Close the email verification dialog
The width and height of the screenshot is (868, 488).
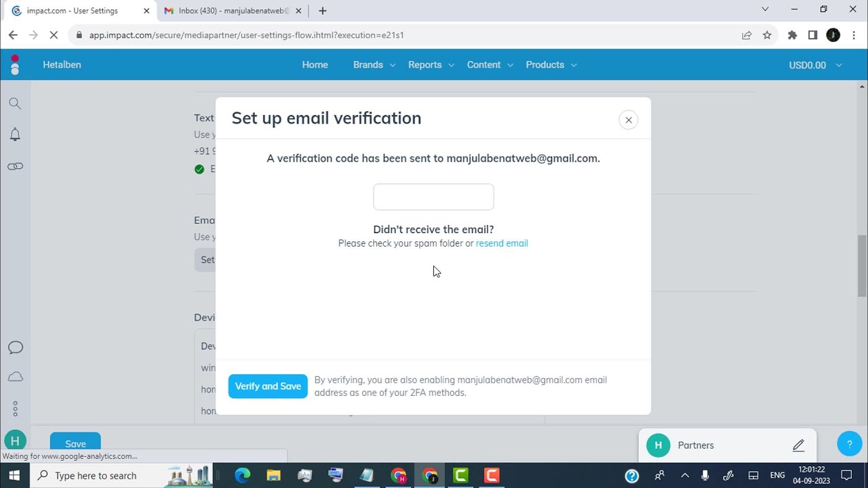click(x=629, y=120)
